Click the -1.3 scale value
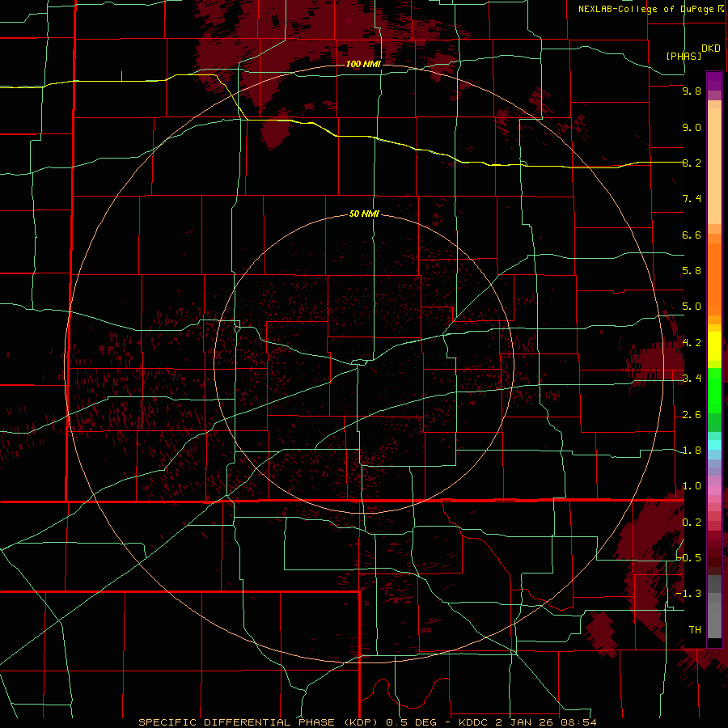Image resolution: width=728 pixels, height=728 pixels. [x=689, y=594]
